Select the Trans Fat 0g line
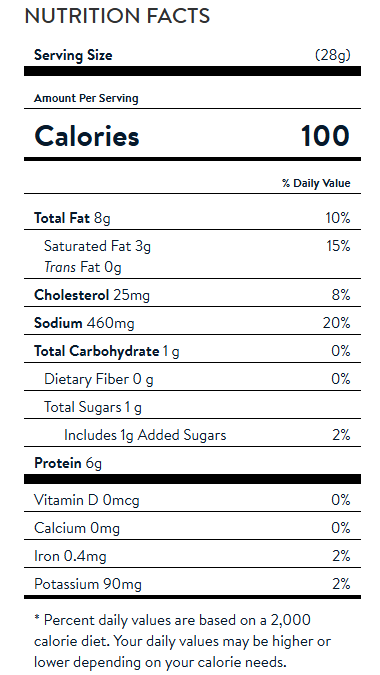Viewport: 380px width, 675px height. pyautogui.click(x=83, y=267)
